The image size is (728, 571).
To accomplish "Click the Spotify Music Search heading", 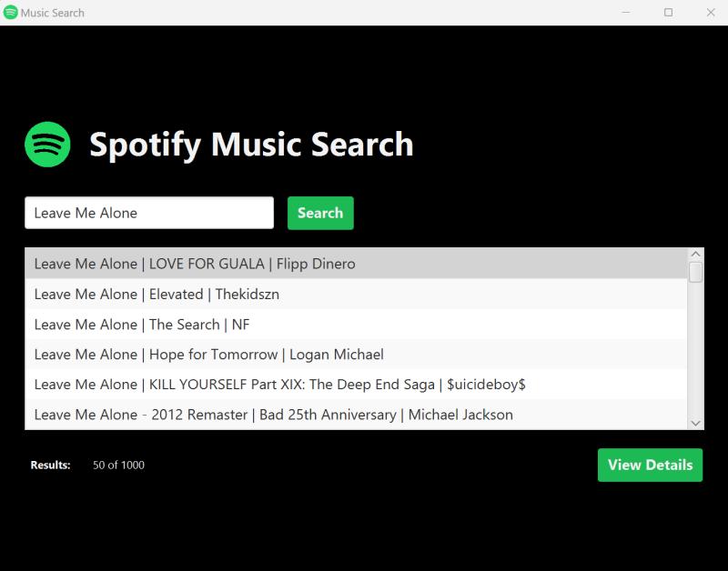I will pos(251,144).
